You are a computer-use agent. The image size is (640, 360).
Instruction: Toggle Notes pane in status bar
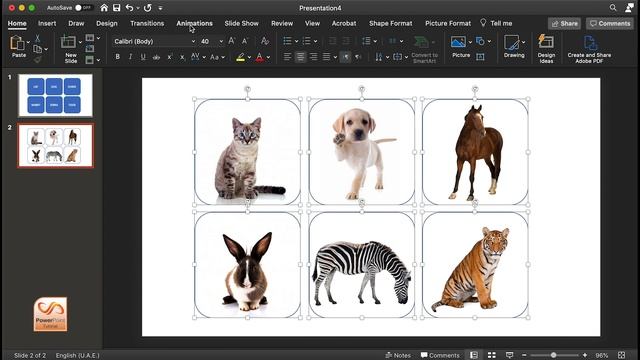398,355
